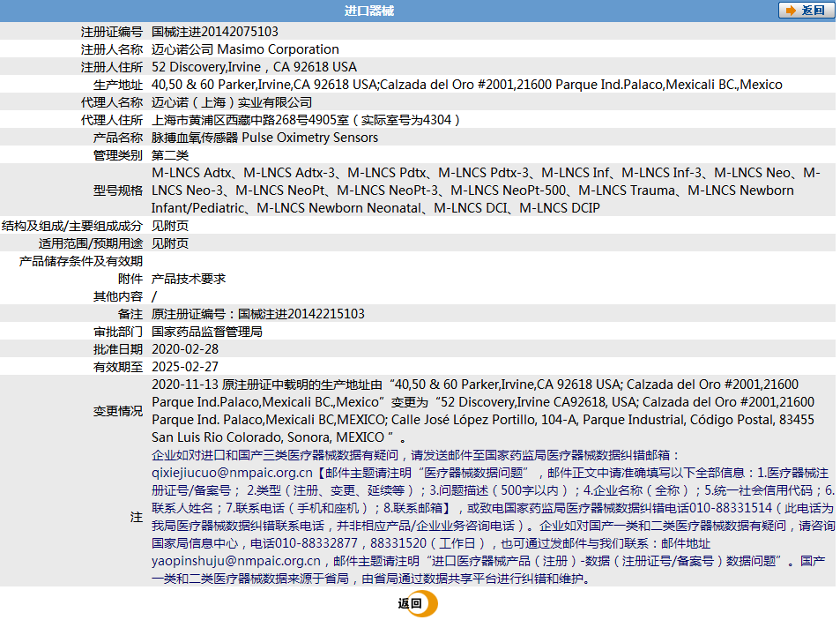Click the bottom 返回 button
This screenshot has height=620, width=840.
tap(417, 603)
